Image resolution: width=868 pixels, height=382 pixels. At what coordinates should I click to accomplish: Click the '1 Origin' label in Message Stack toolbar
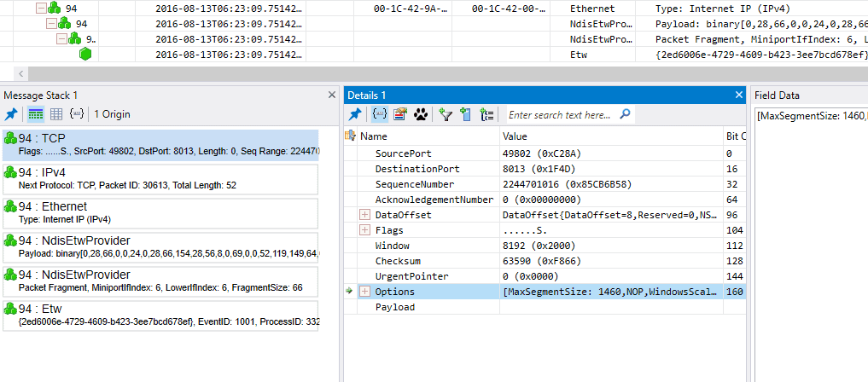112,114
